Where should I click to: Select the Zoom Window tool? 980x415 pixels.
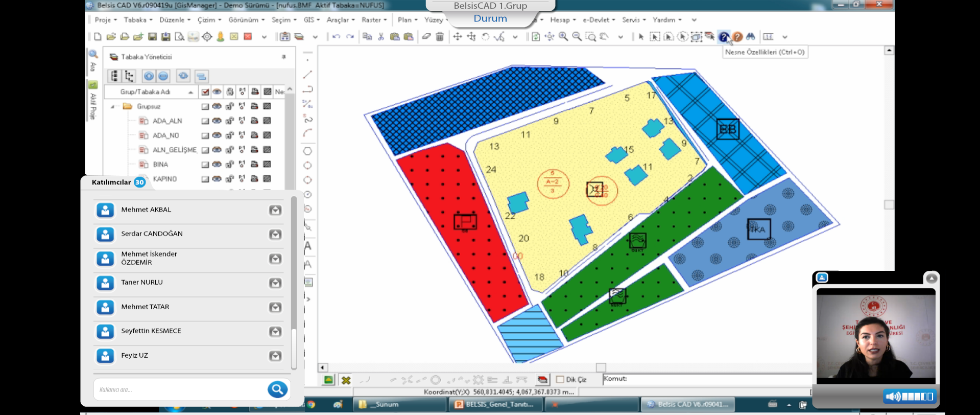[x=591, y=37]
